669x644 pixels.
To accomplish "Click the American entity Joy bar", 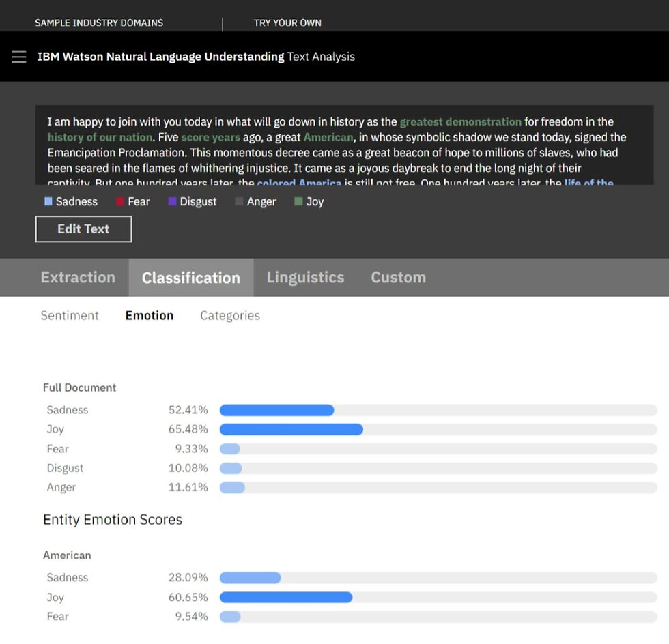I will [x=438, y=597].
